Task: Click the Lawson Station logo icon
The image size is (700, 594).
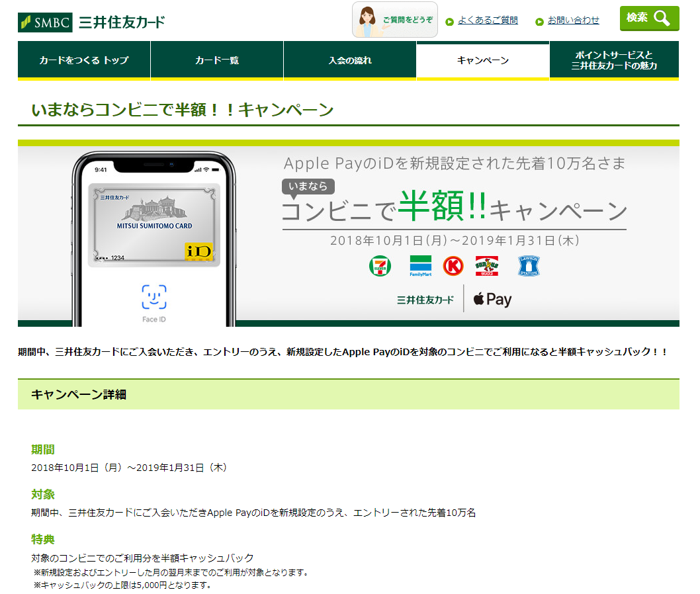Action: pos(529,266)
